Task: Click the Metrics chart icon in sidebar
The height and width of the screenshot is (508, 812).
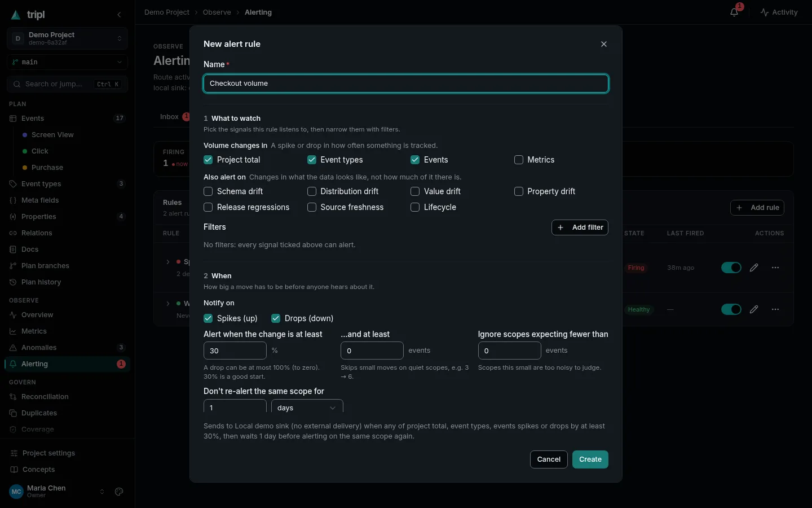Action: [x=13, y=331]
